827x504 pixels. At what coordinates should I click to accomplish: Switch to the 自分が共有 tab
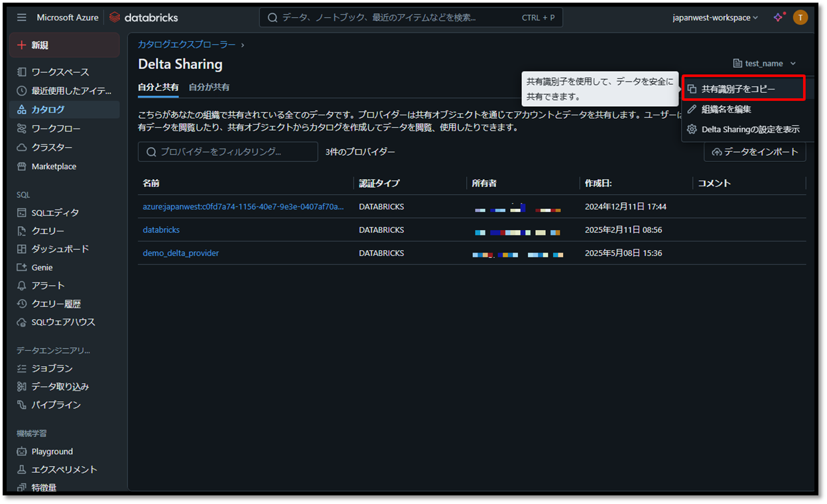point(209,87)
